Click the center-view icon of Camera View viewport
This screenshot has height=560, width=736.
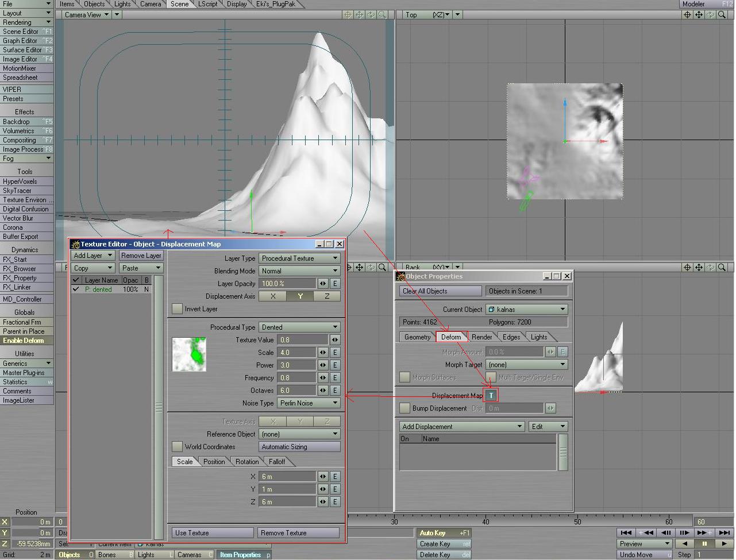point(348,15)
